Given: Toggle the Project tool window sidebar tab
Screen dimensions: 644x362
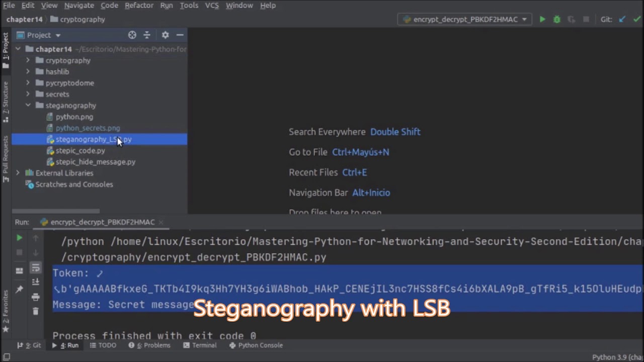Looking at the screenshot, I should pyautogui.click(x=6, y=50).
